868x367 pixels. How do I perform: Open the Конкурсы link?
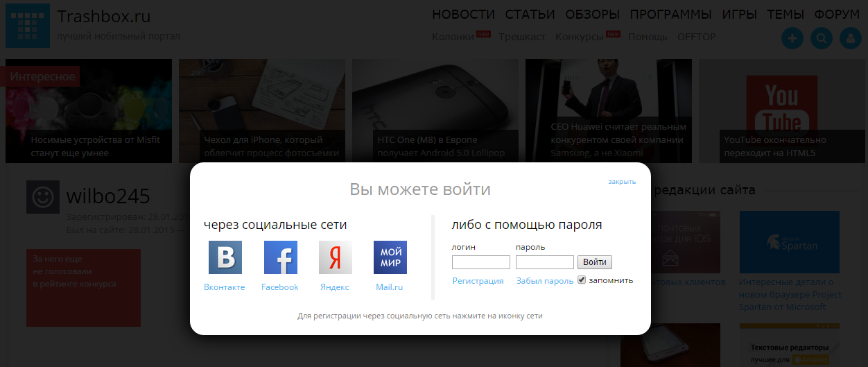[580, 37]
